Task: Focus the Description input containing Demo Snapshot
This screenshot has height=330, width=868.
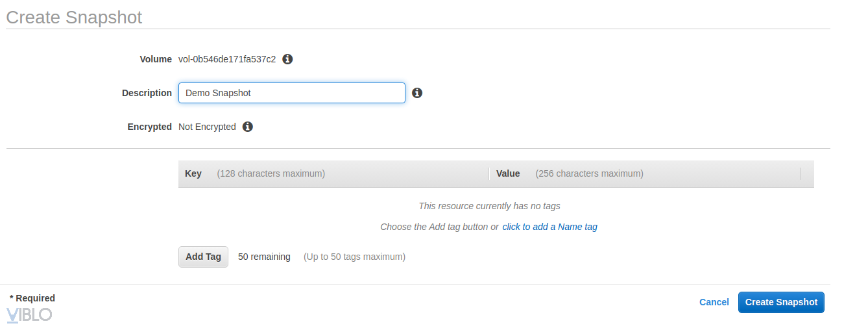Action: [x=291, y=93]
